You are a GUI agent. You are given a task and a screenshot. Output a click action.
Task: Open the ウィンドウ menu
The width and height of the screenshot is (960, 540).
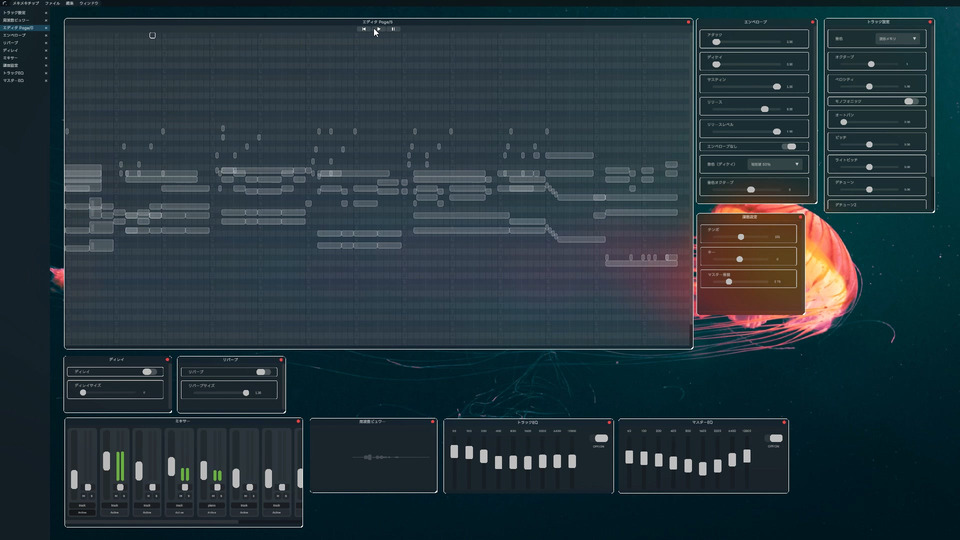[89, 3]
